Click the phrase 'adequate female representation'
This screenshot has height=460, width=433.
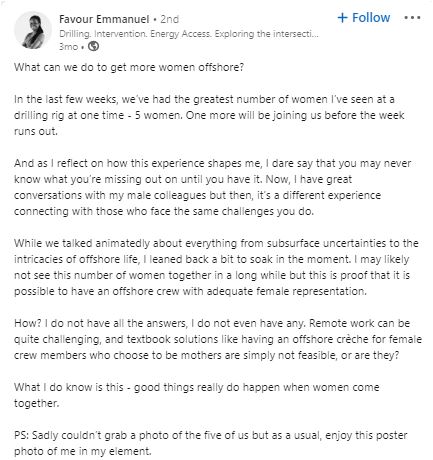(x=286, y=291)
